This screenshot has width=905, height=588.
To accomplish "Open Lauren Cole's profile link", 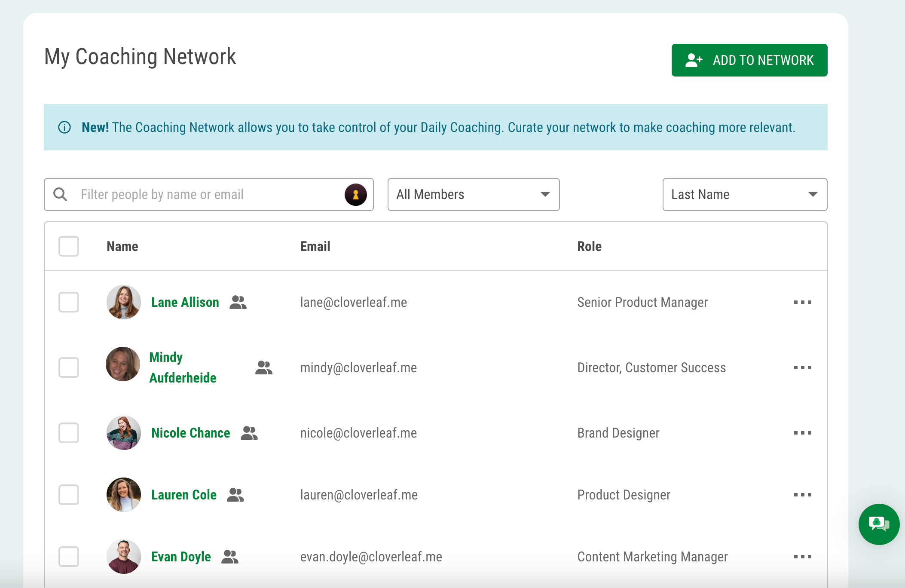I will [183, 495].
